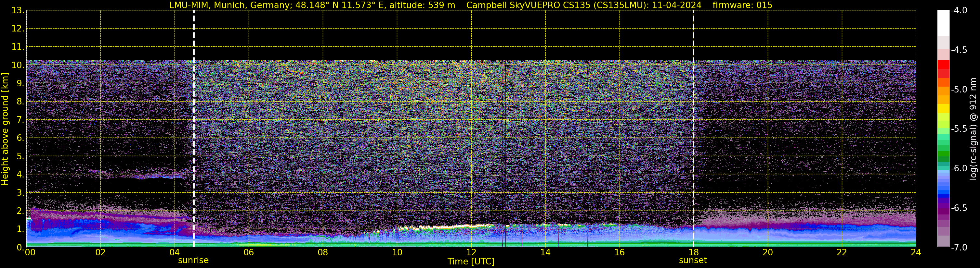980x268 pixels.
Task: Click the 06 time tick label
Action: [249, 252]
